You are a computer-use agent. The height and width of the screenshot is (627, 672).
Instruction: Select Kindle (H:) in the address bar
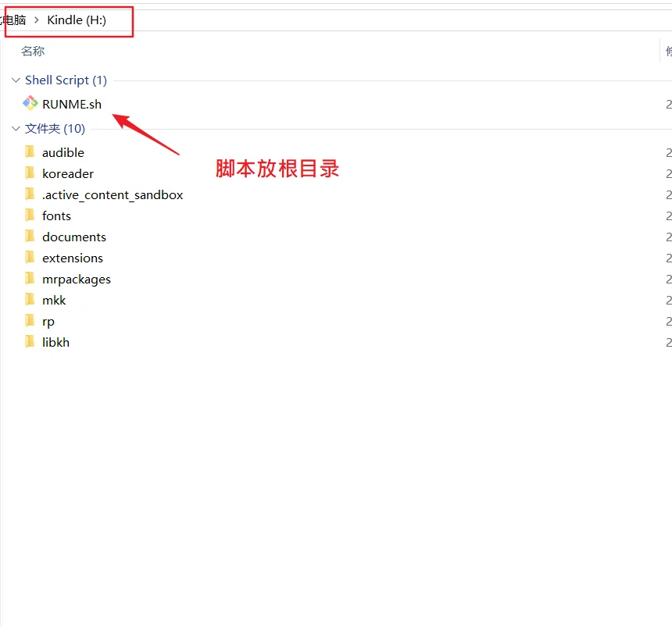[x=77, y=20]
